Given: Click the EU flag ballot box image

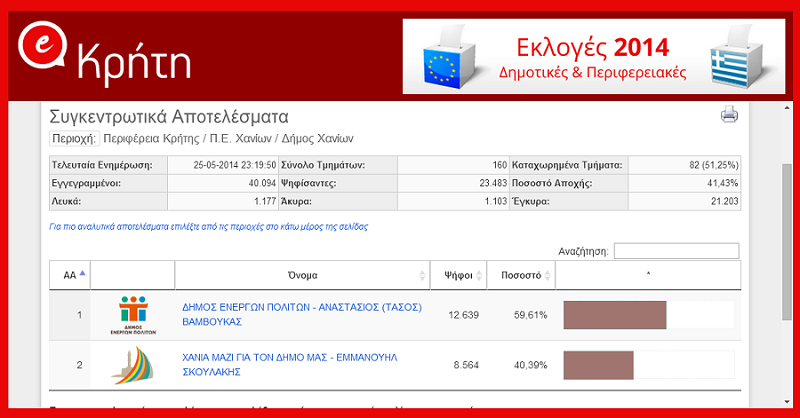Looking at the screenshot, I should point(455,56).
